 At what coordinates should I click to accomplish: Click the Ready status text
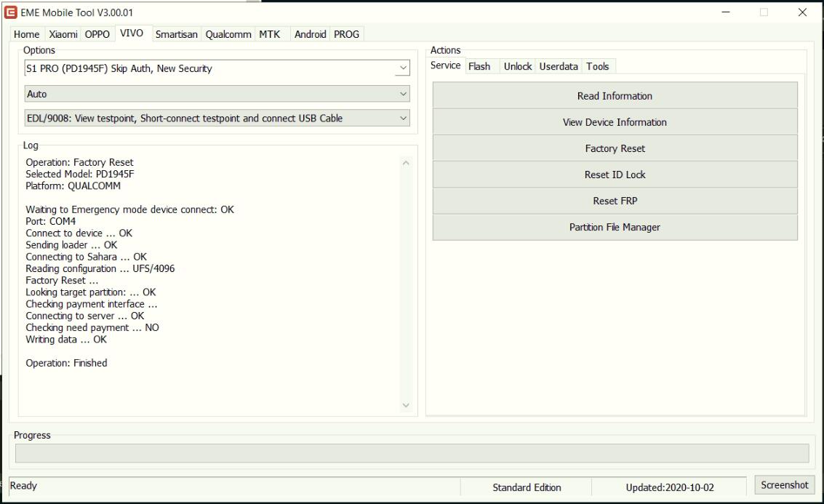click(24, 486)
